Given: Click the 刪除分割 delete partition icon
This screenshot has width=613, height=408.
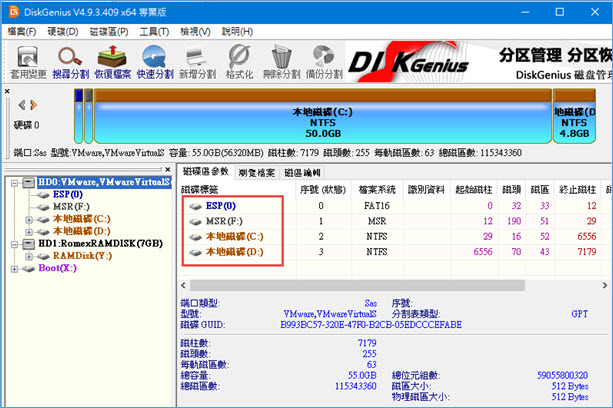Looking at the screenshot, I should pyautogui.click(x=281, y=63).
